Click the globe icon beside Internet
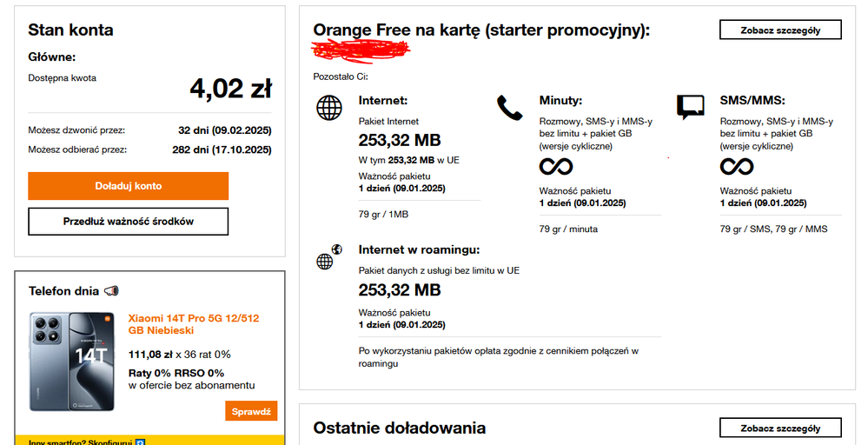The image size is (868, 445). (x=329, y=109)
